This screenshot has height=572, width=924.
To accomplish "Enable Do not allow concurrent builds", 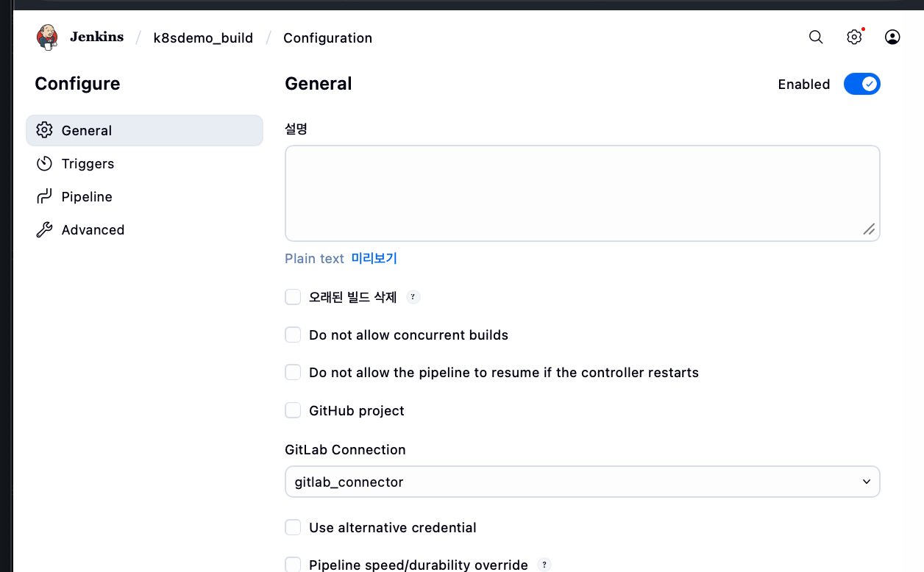I will tap(293, 335).
